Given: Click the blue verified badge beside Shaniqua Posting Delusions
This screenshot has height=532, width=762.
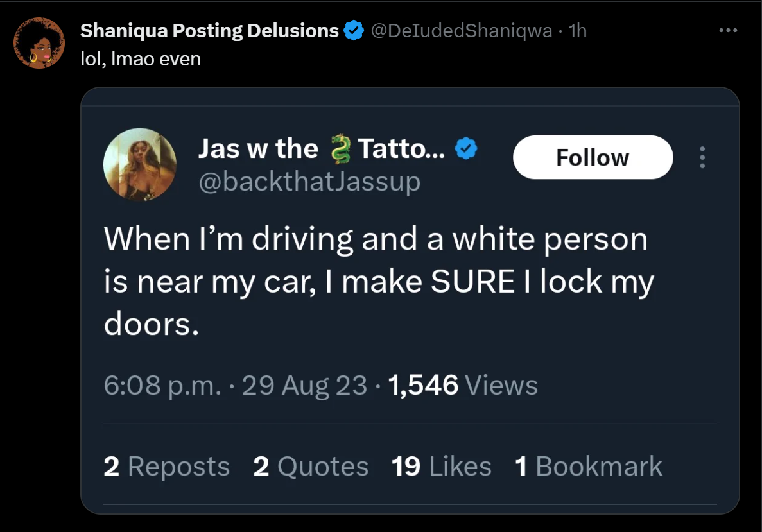Looking at the screenshot, I should click(x=354, y=30).
